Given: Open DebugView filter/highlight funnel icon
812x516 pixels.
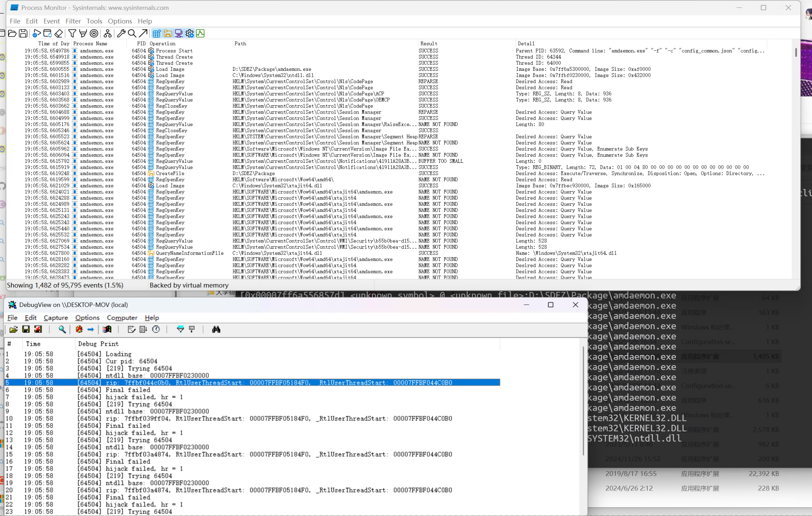Looking at the screenshot, I should pos(180,329).
